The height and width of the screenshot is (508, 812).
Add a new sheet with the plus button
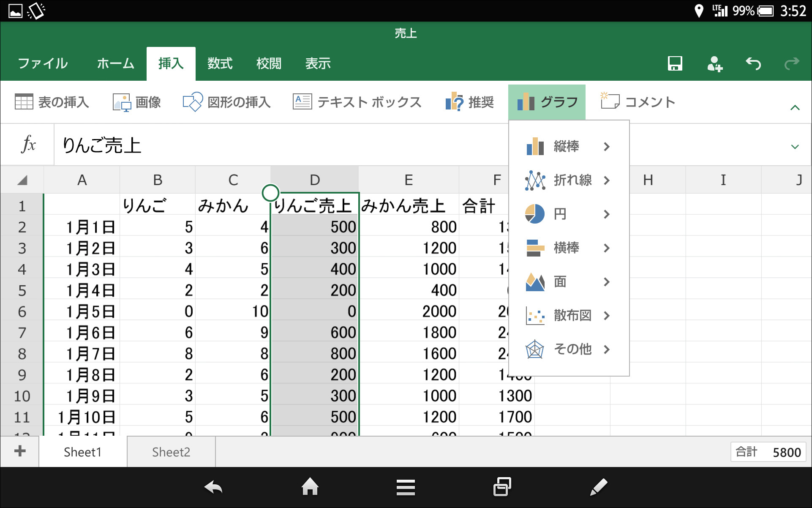[19, 451]
